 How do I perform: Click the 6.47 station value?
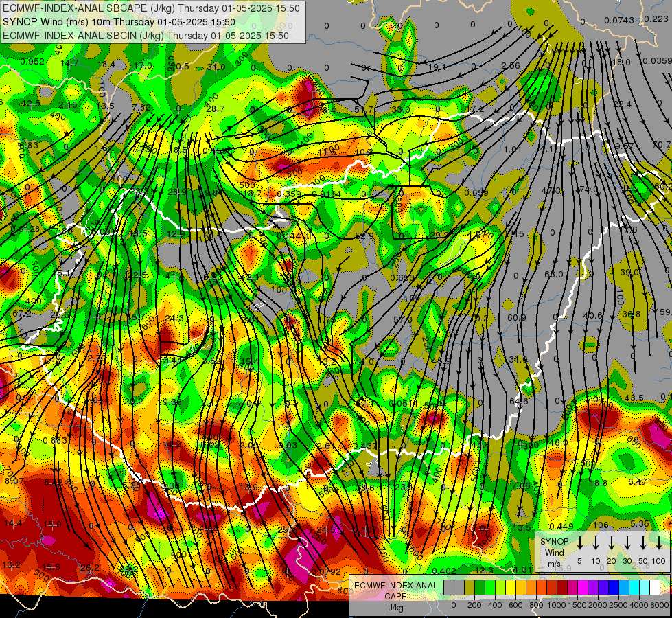pos(637,481)
